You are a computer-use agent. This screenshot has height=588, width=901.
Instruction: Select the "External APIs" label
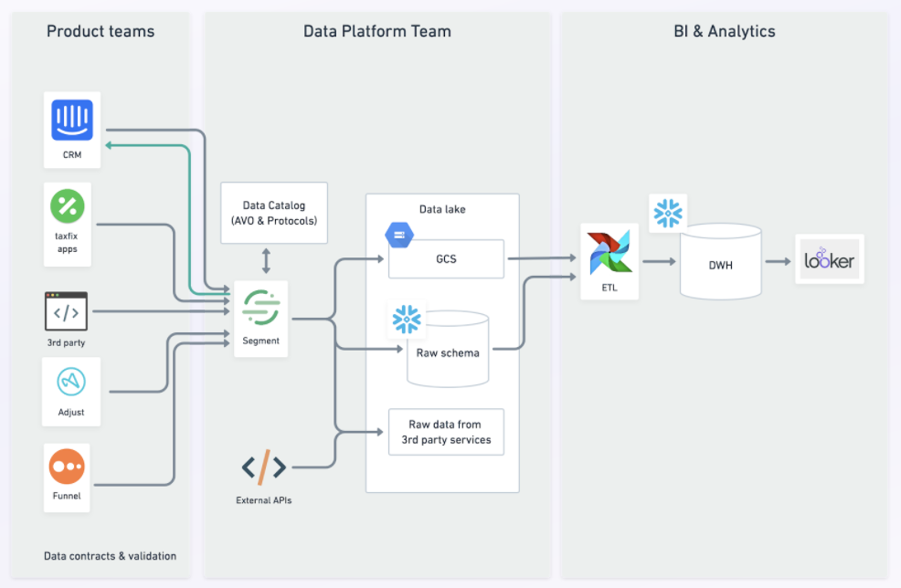click(264, 500)
